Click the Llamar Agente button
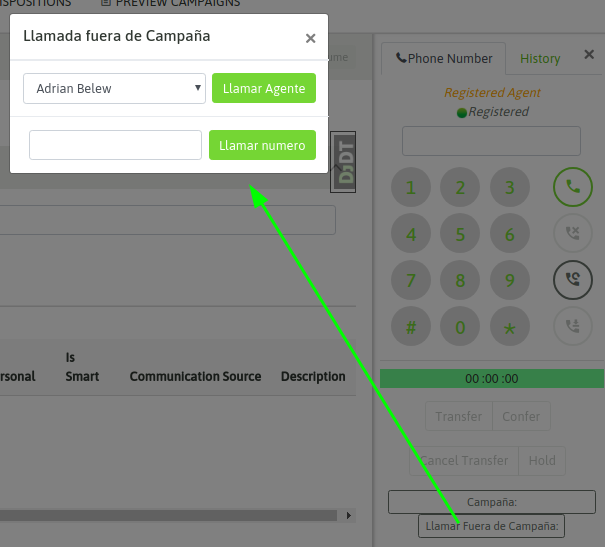This screenshot has height=547, width=605. tap(264, 89)
